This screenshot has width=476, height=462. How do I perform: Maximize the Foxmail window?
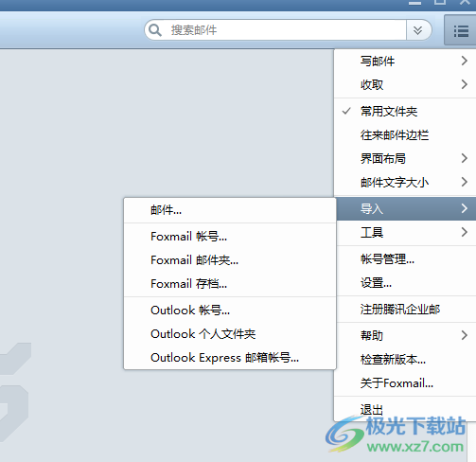tap(440, 2)
